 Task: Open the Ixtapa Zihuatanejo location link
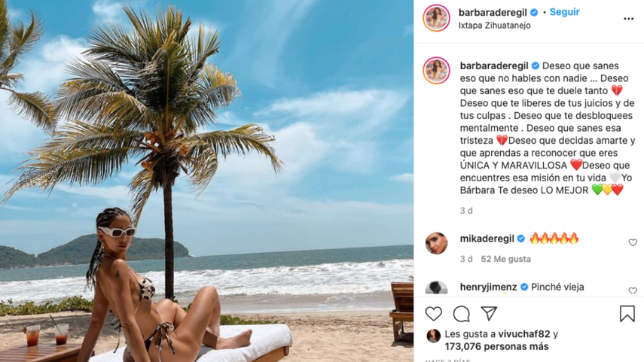pyautogui.click(x=495, y=26)
